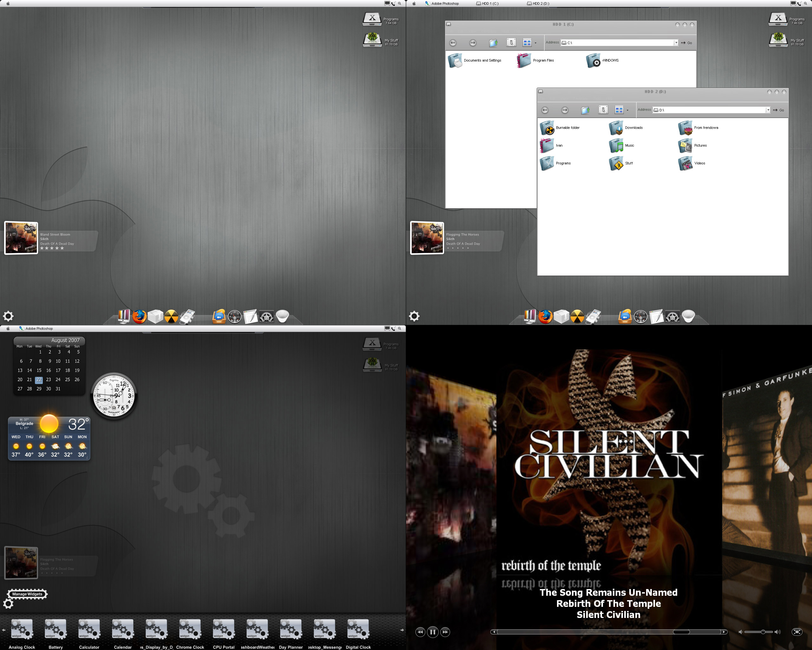Expand Views dropdown arrow in HDD 2 window
The image size is (812, 650).
coord(627,110)
